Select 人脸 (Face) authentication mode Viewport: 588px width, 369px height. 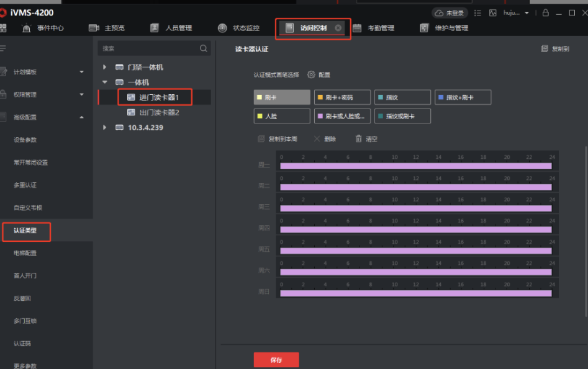point(281,116)
